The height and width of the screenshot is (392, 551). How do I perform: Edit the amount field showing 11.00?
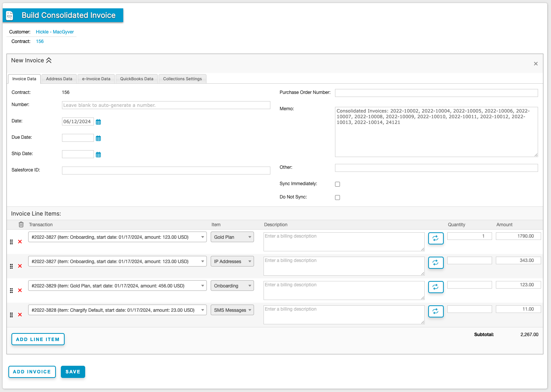(518, 309)
